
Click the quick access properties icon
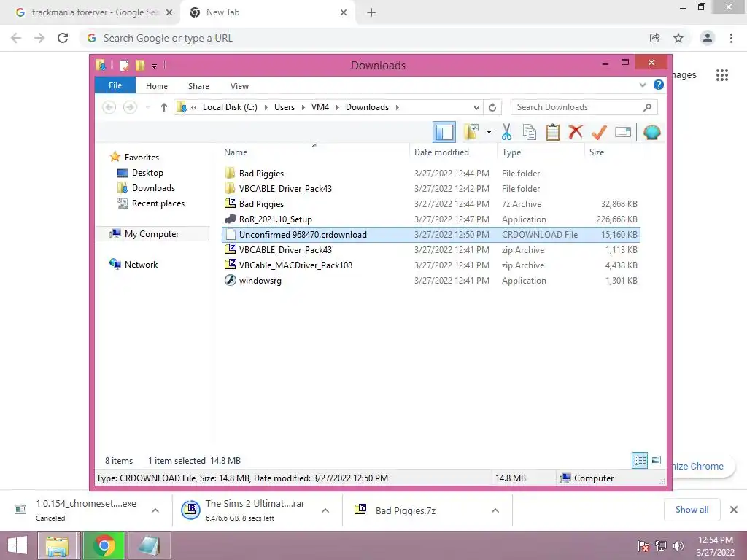pos(124,65)
